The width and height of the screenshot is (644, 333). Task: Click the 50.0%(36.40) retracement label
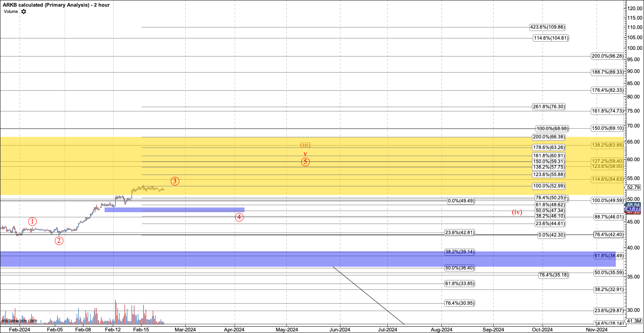coord(459,268)
